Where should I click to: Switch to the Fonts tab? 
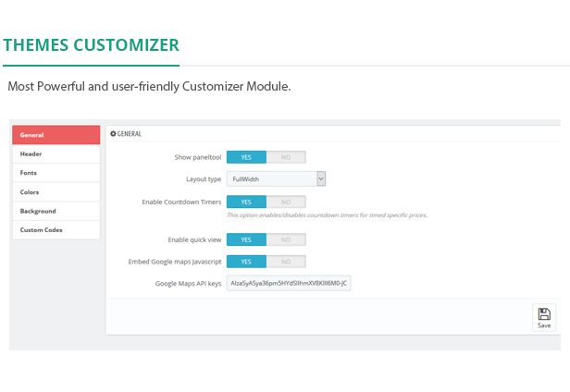pos(56,173)
